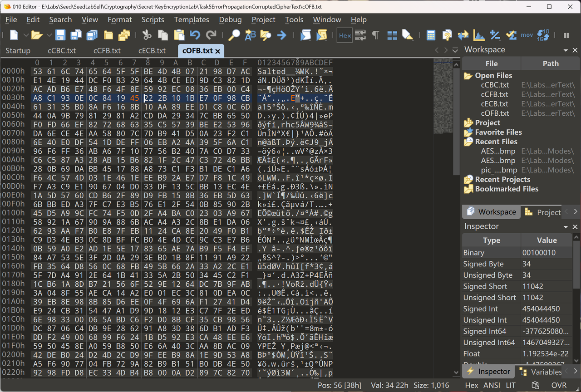Click the Save All icon
The height and width of the screenshot is (392, 581).
92,35
